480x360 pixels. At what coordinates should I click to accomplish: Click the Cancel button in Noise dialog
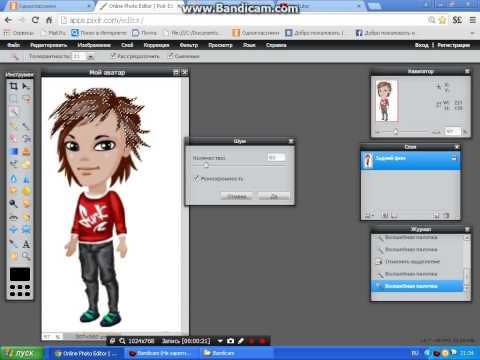(236, 196)
